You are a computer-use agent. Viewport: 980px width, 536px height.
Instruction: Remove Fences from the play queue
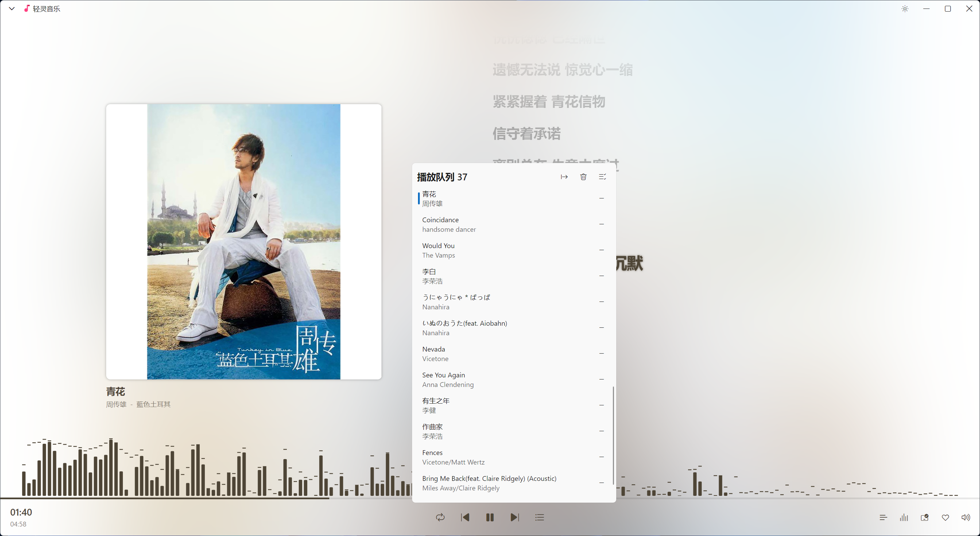click(x=602, y=457)
